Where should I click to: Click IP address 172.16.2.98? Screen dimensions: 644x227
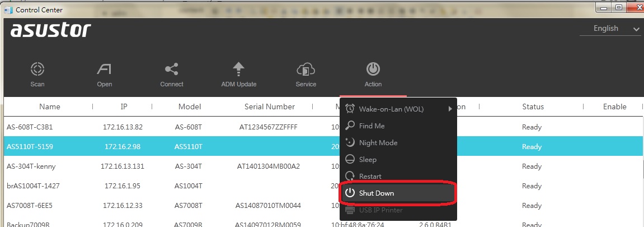coord(123,146)
